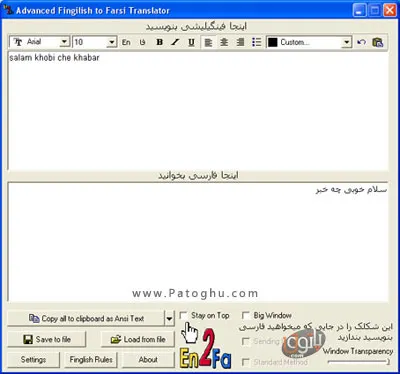Click the hand pointer drop icon
Viewport: 400px width, 374px height.
(x=190, y=332)
